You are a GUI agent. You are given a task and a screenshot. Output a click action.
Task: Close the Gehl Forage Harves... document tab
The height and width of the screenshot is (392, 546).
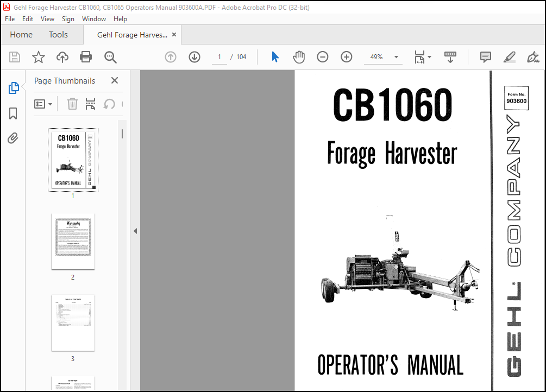(x=174, y=34)
